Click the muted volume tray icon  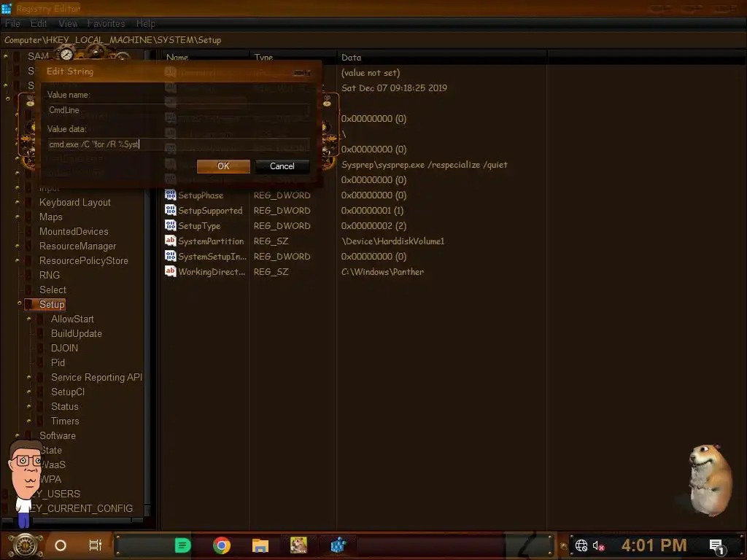click(x=598, y=545)
